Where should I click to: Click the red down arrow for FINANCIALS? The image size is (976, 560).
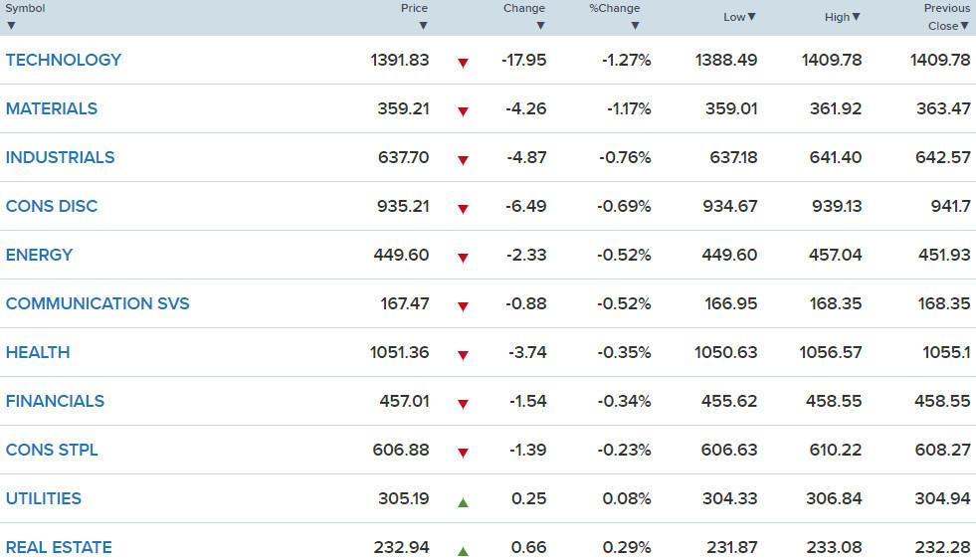463,404
